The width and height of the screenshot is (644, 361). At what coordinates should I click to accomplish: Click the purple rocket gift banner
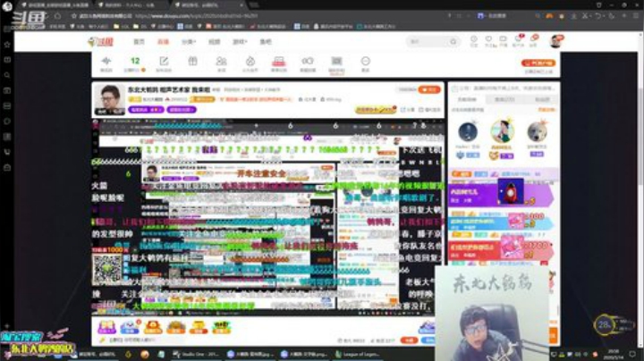(501, 195)
